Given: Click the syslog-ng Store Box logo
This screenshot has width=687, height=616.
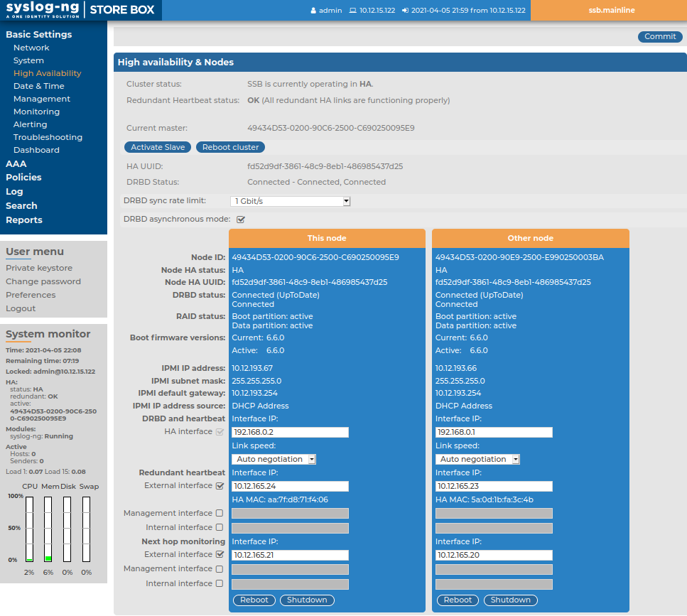Looking at the screenshot, I should tap(81, 10).
